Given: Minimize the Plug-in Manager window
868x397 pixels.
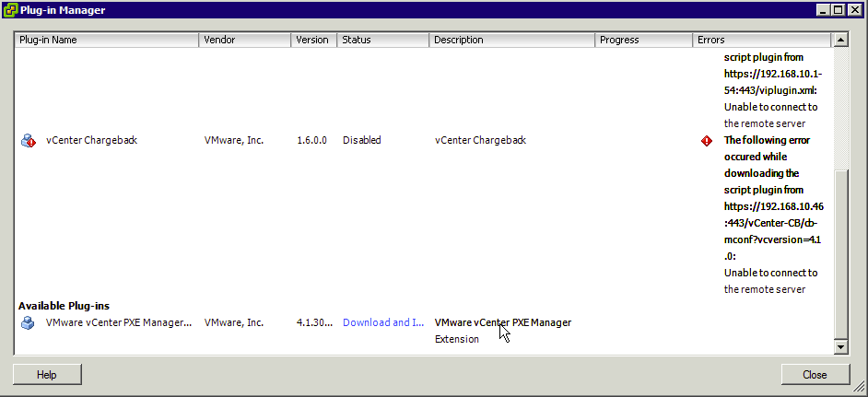Looking at the screenshot, I should 825,10.
